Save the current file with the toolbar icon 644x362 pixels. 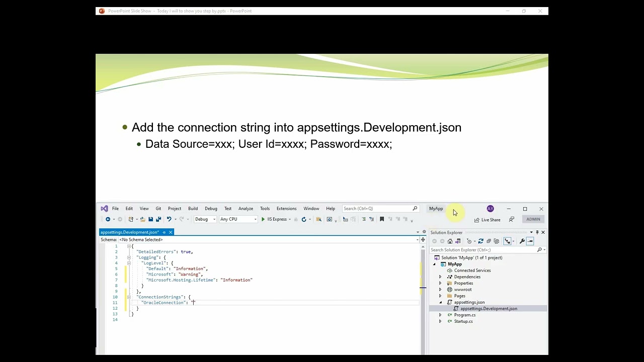click(x=150, y=219)
